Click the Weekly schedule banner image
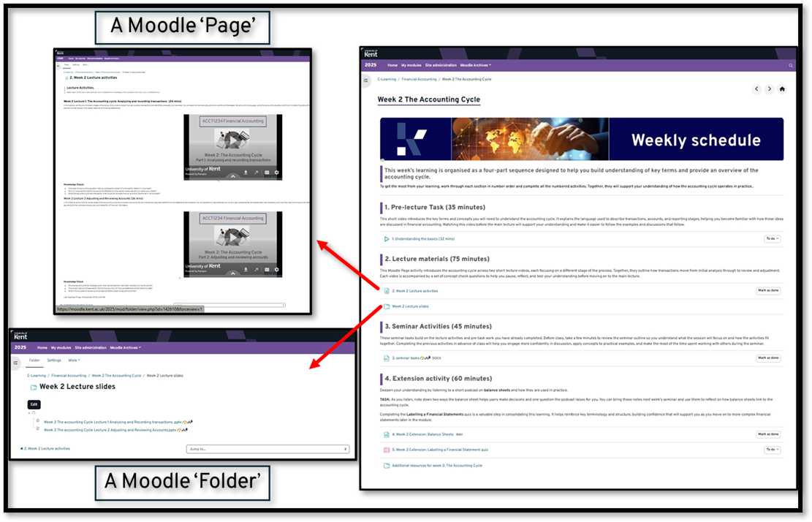The image size is (812, 522). (x=581, y=139)
